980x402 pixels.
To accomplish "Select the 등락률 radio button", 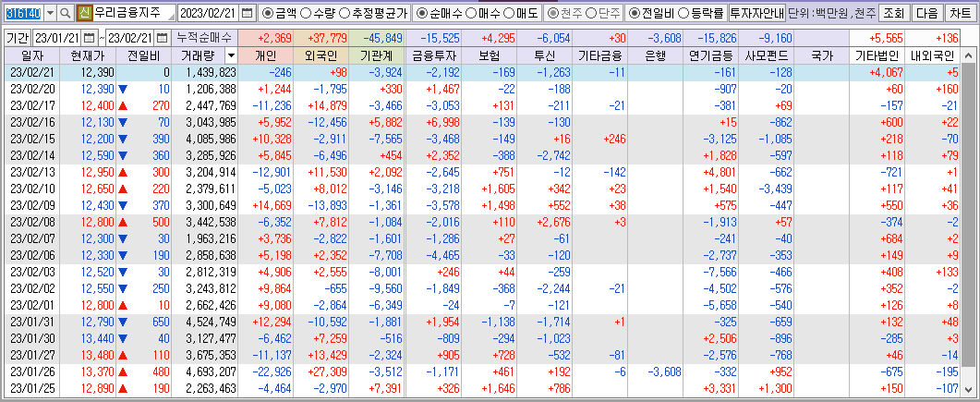I will (x=684, y=13).
